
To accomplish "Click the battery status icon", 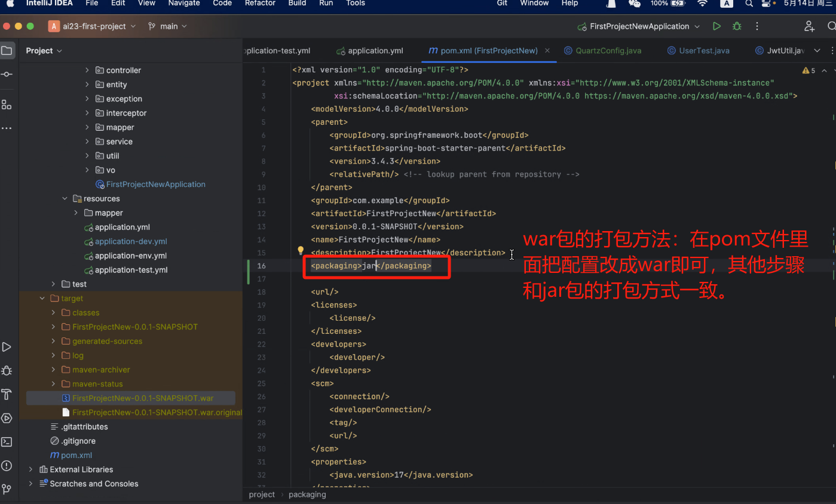I will (678, 4).
